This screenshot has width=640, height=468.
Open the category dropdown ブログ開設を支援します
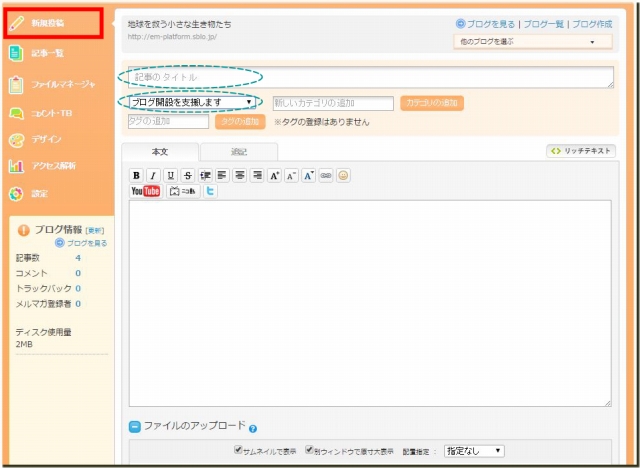pyautogui.click(x=194, y=102)
